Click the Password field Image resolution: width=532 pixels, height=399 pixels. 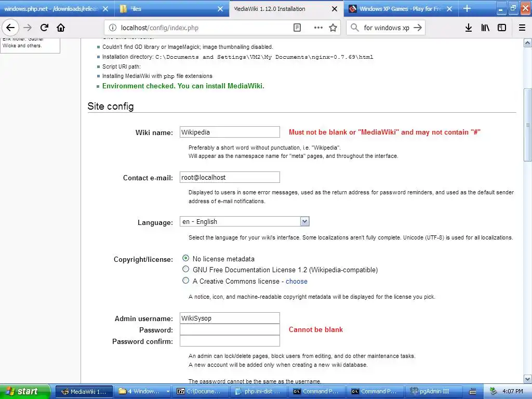click(230, 329)
